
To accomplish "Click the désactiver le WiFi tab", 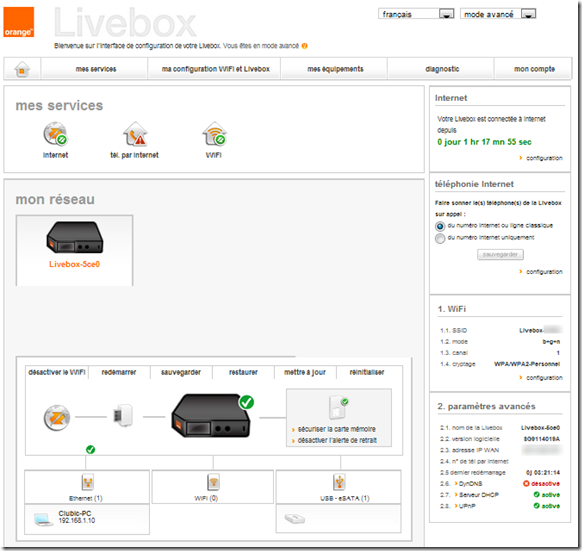I will coord(57,372).
